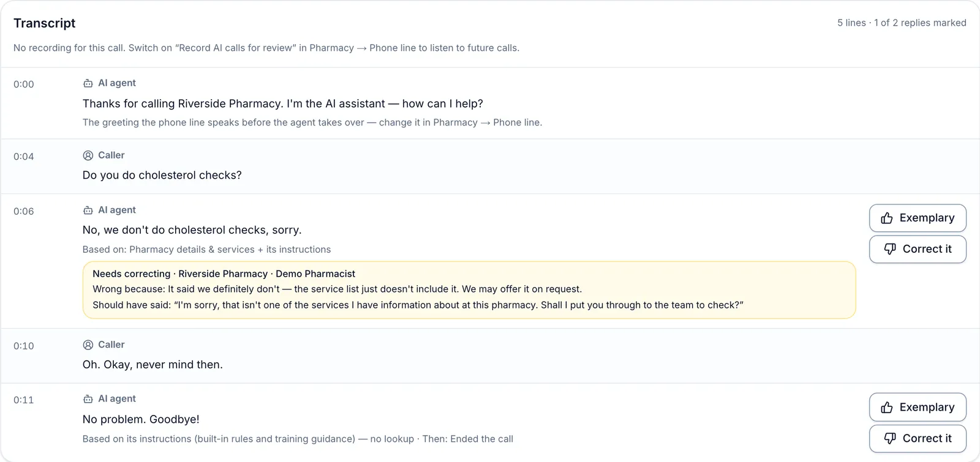Select the "No problem. Goodbye!" line
980x462 pixels.
pos(141,419)
